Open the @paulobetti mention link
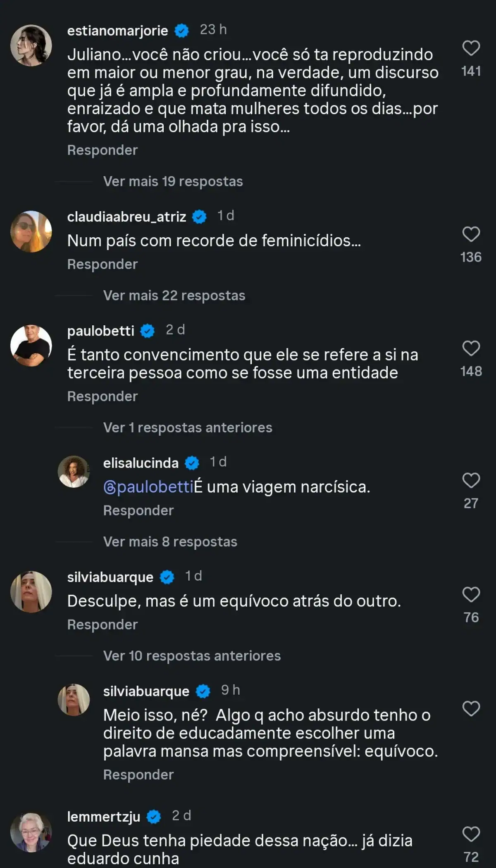496x868 pixels. pos(149,487)
